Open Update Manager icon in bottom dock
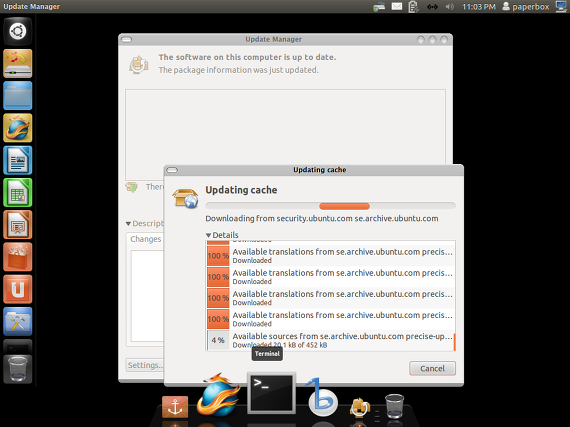The height and width of the screenshot is (427, 570). click(x=360, y=407)
